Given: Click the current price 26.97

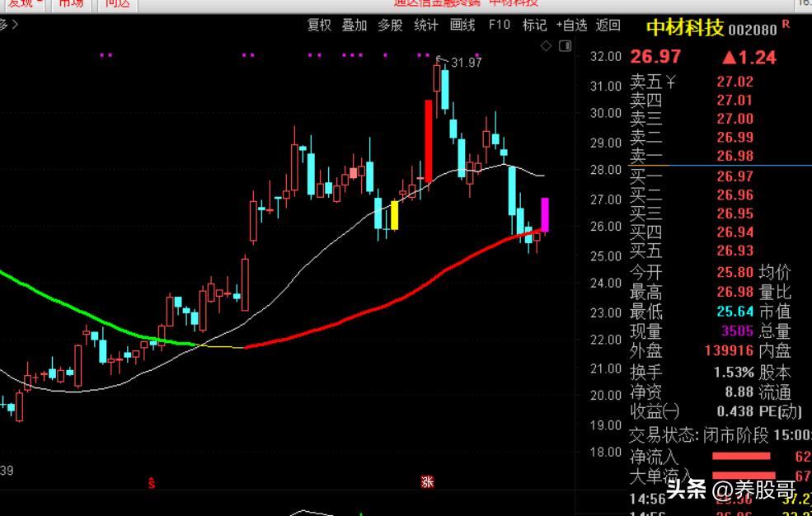Looking at the screenshot, I should coord(655,56).
